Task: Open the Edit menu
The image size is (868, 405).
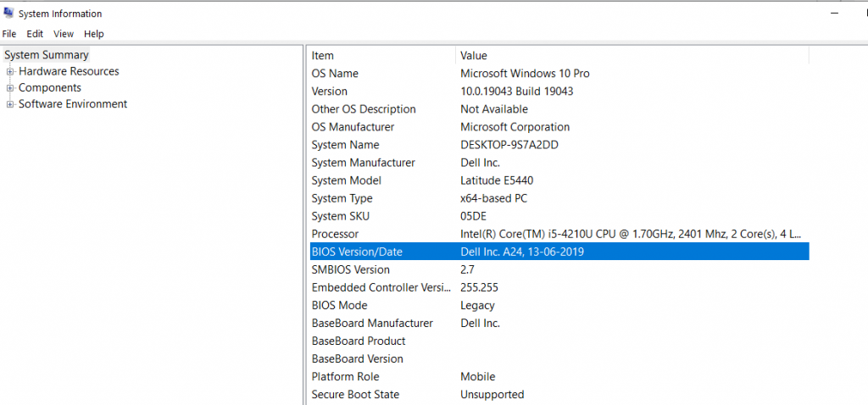Action: [35, 34]
